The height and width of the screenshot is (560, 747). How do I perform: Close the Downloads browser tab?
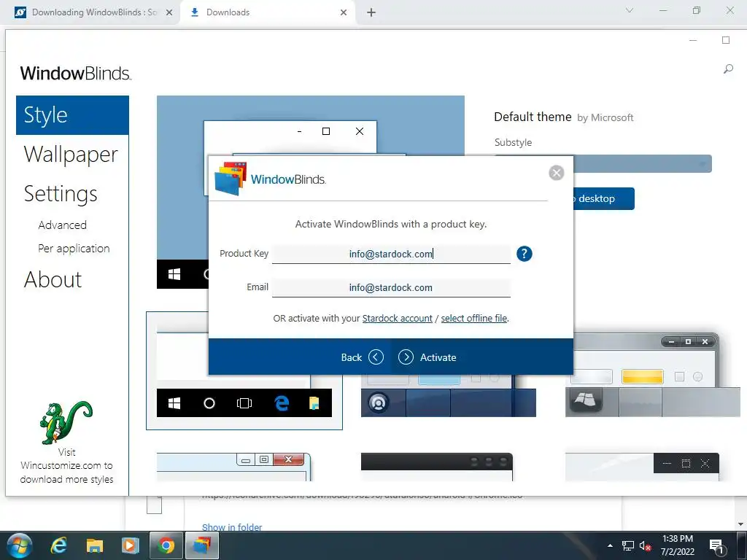344,12
